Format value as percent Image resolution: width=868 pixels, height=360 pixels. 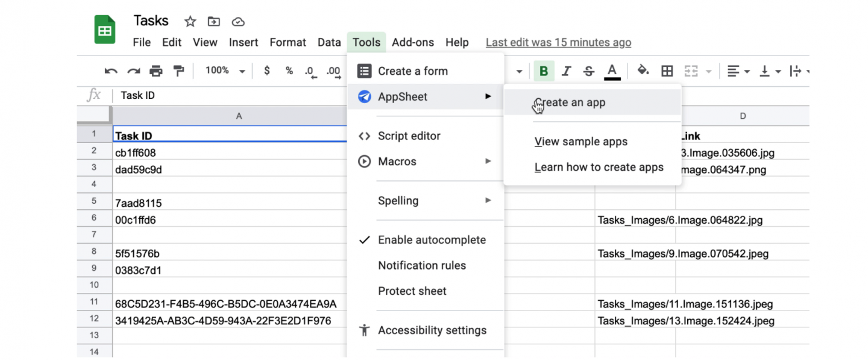289,71
